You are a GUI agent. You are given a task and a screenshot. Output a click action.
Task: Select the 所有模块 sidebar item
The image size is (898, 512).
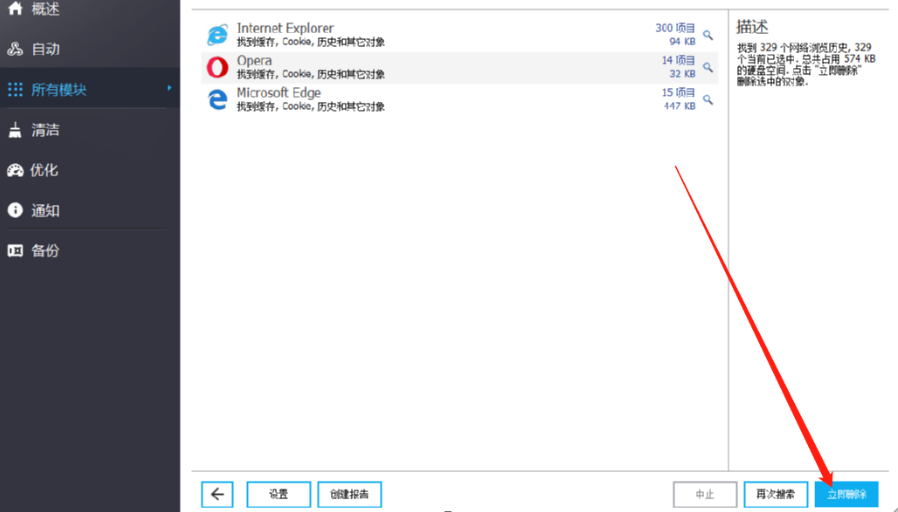pyautogui.click(x=90, y=89)
